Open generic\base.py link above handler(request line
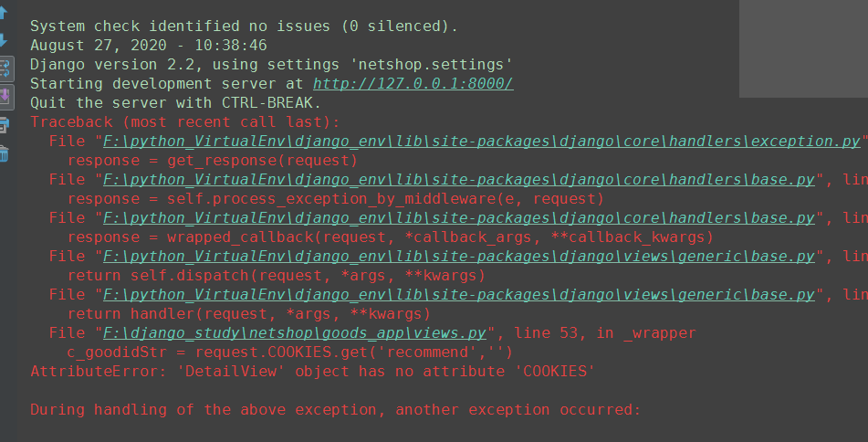 (459, 294)
